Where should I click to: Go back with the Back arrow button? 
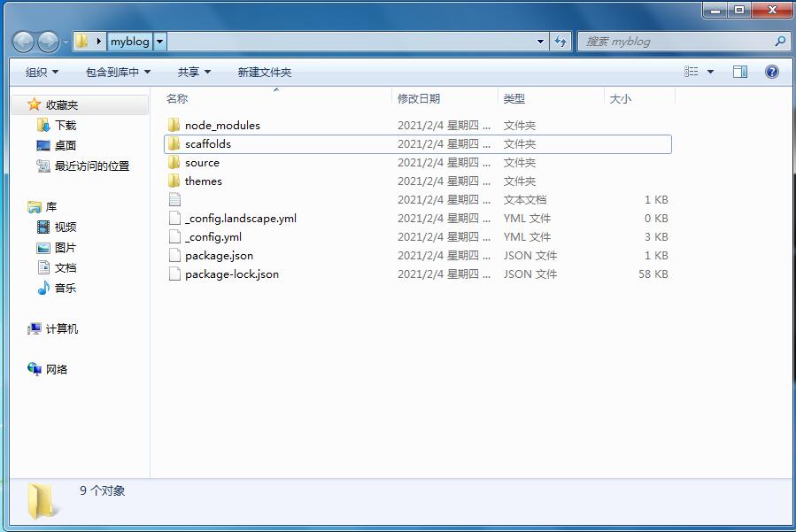coord(23,42)
